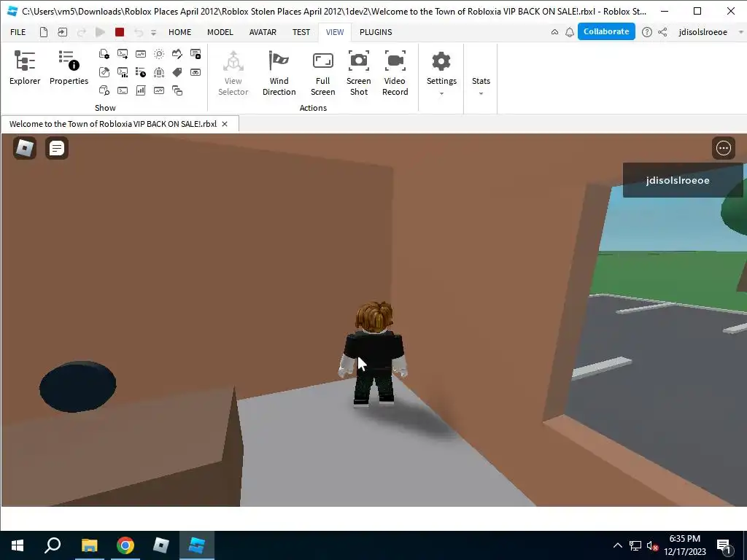This screenshot has height=560, width=747.
Task: Show hidden system tray icons
Action: point(617,545)
